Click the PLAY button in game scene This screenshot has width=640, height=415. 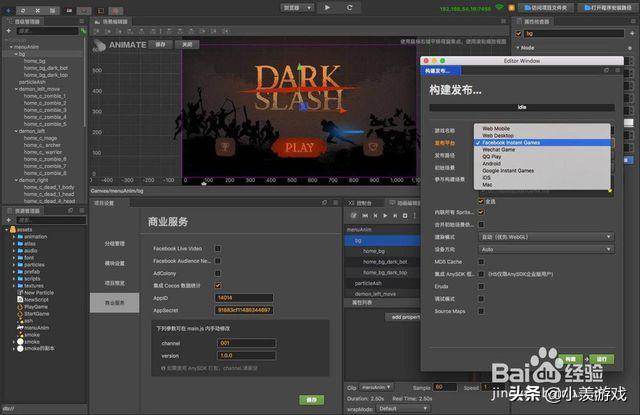[x=300, y=147]
